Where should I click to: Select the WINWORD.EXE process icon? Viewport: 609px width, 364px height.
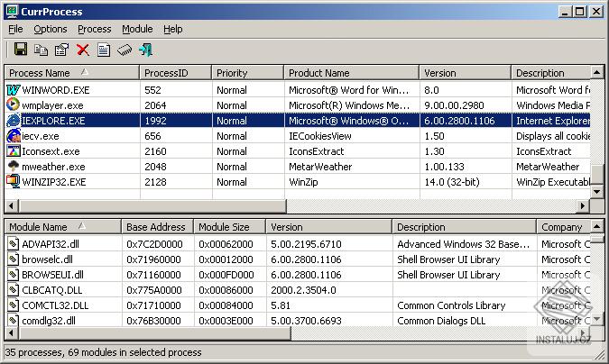point(13,90)
